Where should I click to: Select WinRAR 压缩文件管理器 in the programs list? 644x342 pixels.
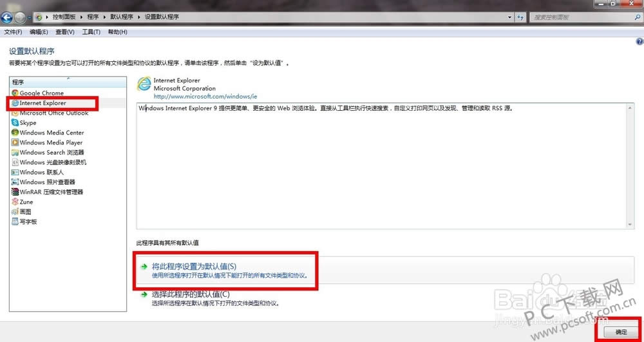point(51,192)
